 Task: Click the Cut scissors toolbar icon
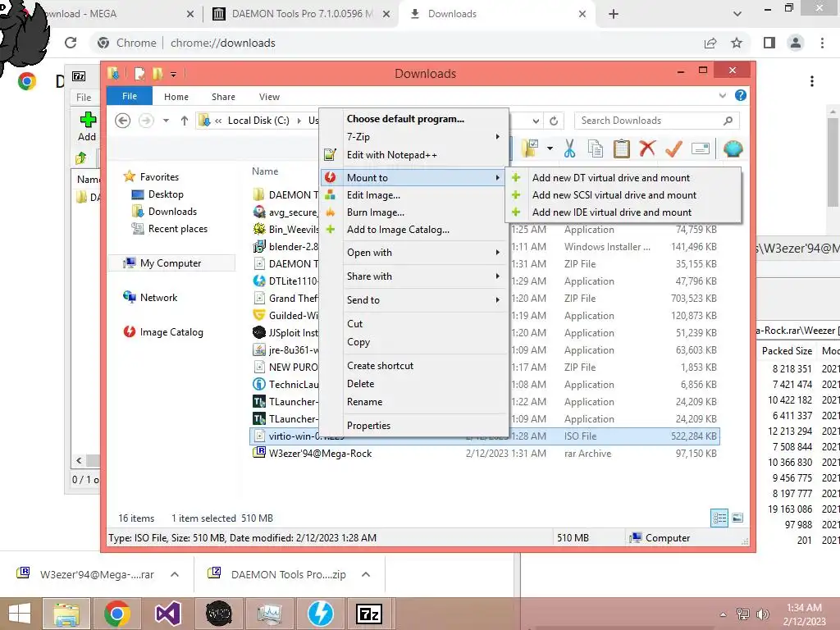[569, 148]
